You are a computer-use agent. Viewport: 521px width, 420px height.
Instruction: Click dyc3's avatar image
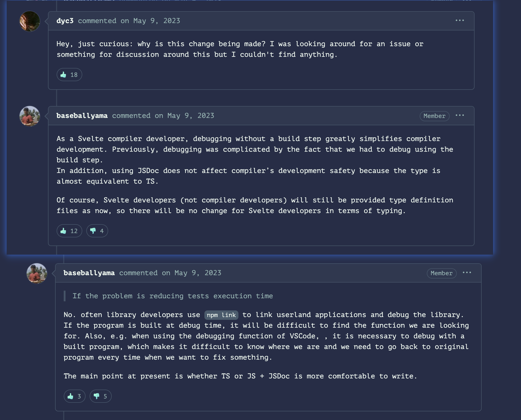click(29, 21)
